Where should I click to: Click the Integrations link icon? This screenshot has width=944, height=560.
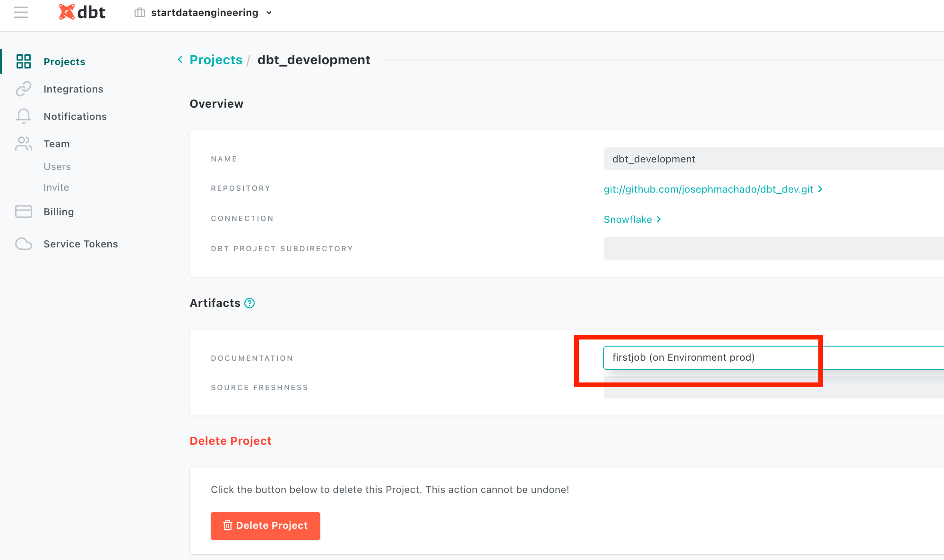(23, 89)
